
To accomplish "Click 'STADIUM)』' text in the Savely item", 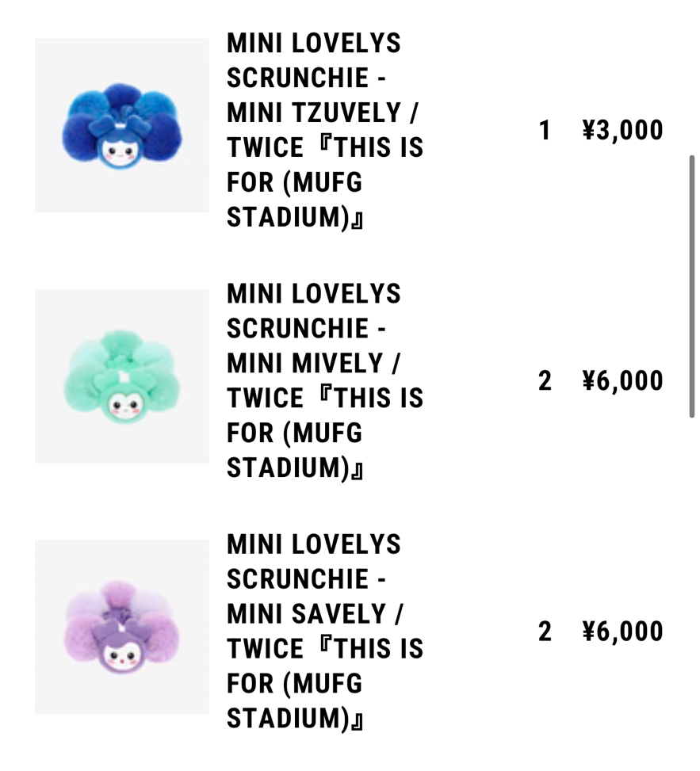I will tap(295, 719).
